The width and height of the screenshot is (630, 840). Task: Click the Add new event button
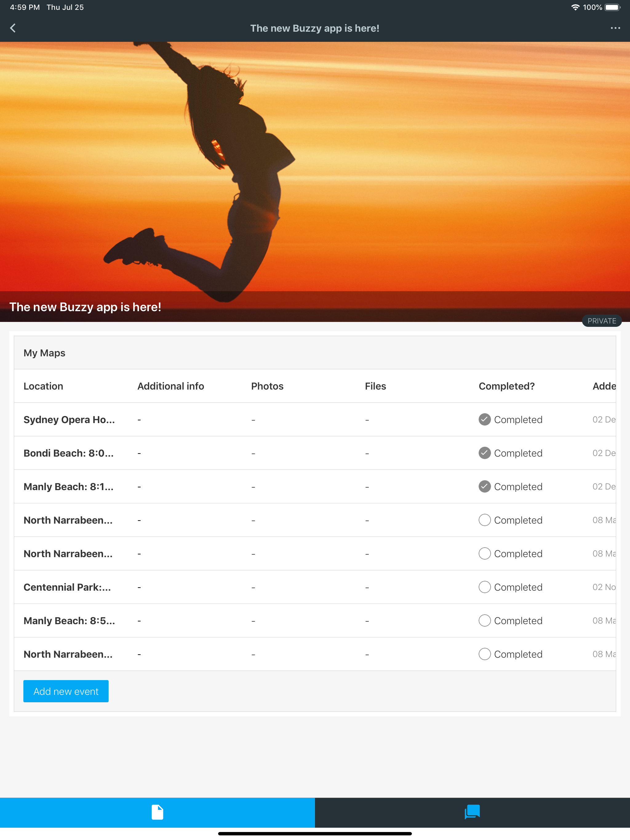point(66,691)
